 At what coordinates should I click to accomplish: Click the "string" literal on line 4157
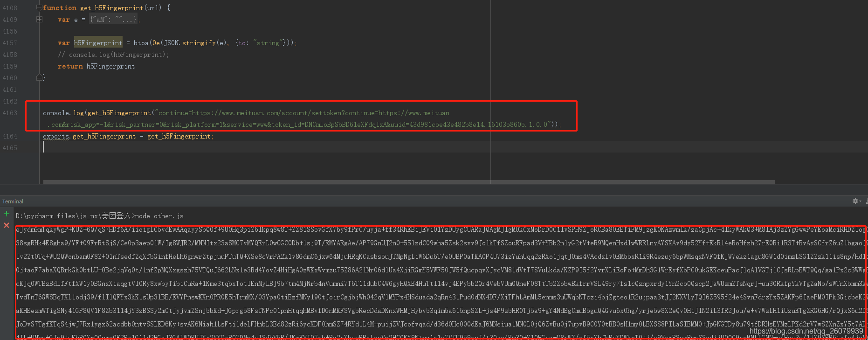coord(268,43)
